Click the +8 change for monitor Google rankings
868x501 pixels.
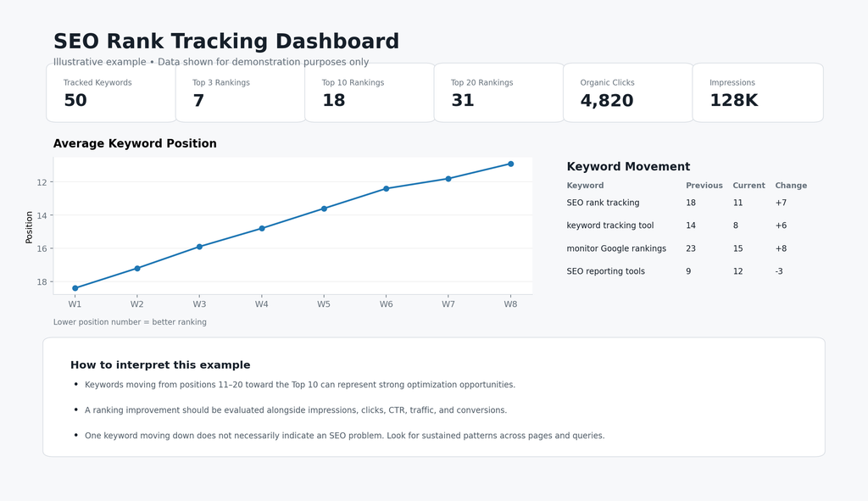[x=781, y=248]
